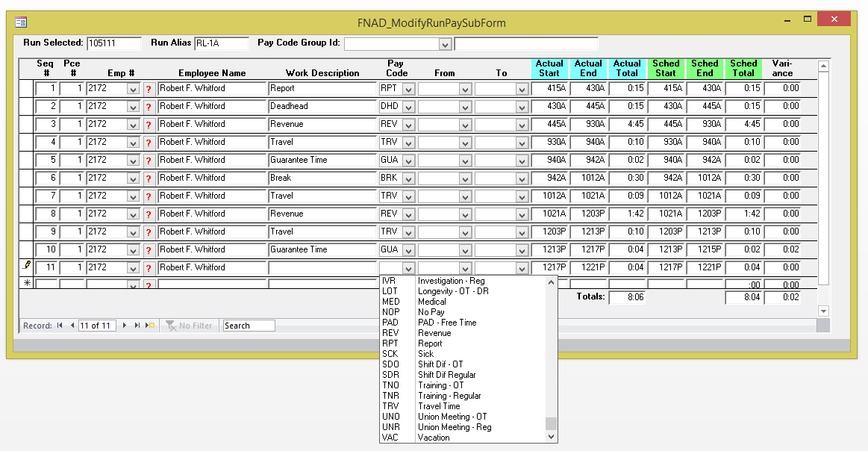Open the Pay Code Group Id dropdown
This screenshot has height=451, width=868.
tap(445, 45)
